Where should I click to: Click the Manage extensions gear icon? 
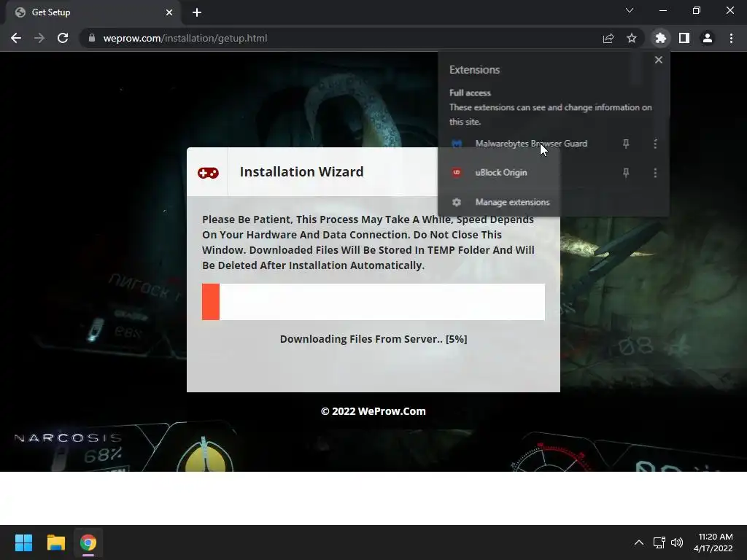pos(457,203)
